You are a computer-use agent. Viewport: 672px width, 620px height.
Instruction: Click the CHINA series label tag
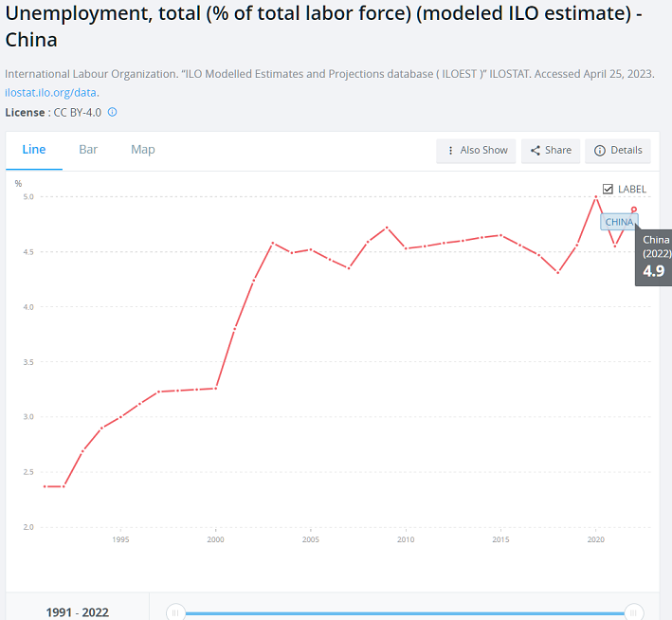tap(619, 222)
